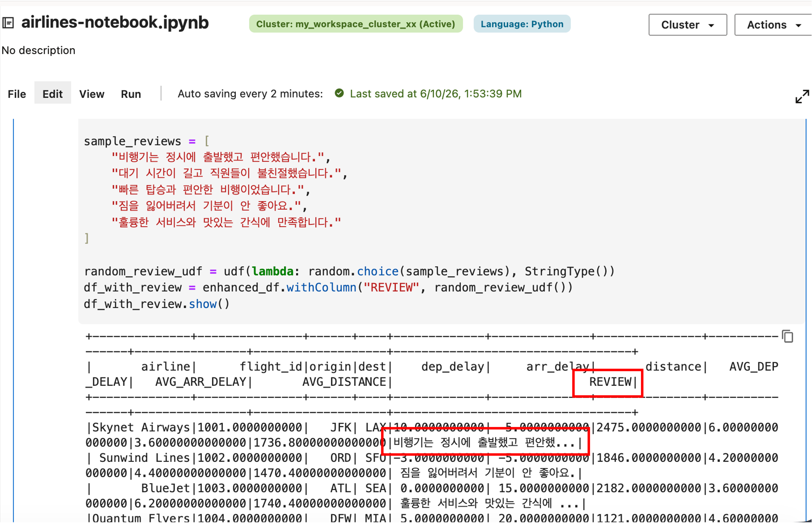Screen dimensions: 812x523
Task: Click the green saved checkmark icon
Action: (x=339, y=93)
